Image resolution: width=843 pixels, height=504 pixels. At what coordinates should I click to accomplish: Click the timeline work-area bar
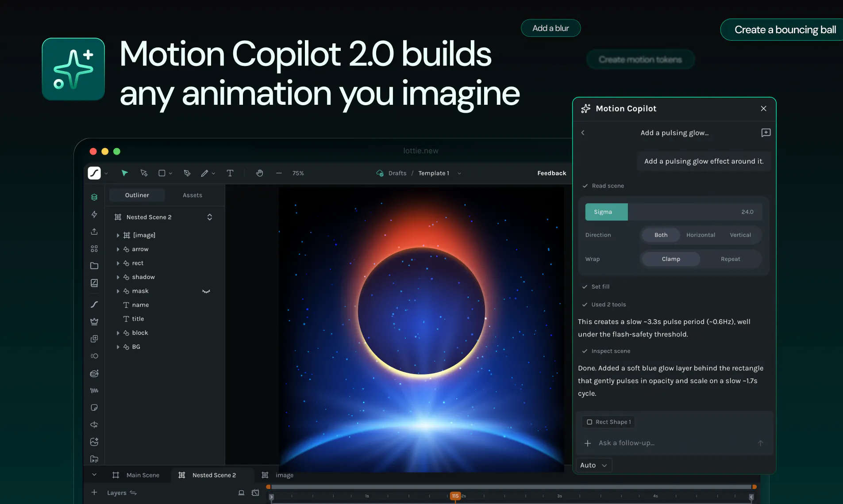pyautogui.click(x=511, y=487)
